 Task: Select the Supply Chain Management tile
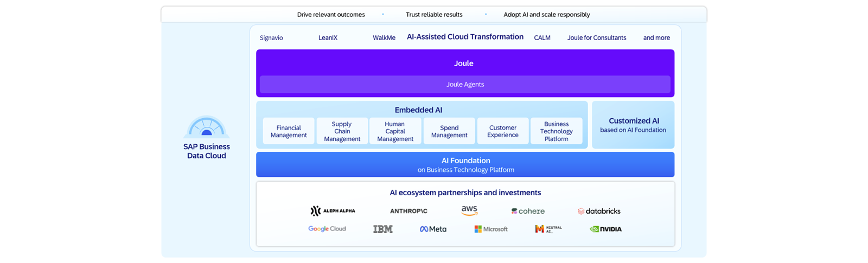click(342, 131)
